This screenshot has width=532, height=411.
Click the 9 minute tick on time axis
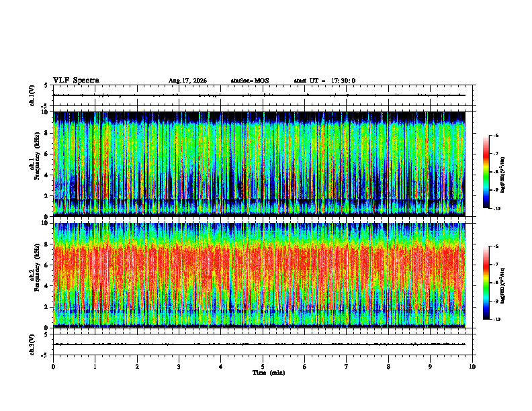point(430,367)
